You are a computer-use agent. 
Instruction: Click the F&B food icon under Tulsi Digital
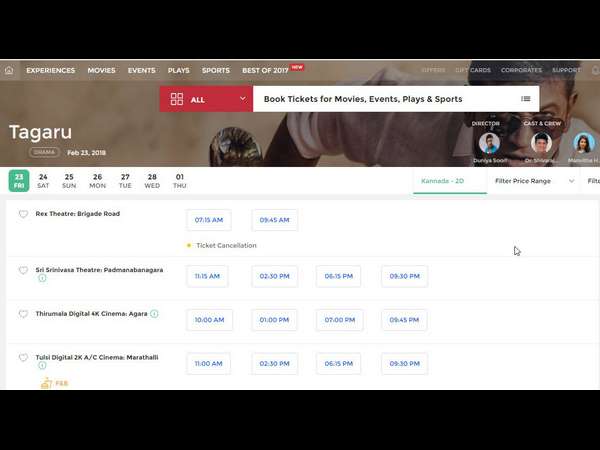[x=46, y=383]
